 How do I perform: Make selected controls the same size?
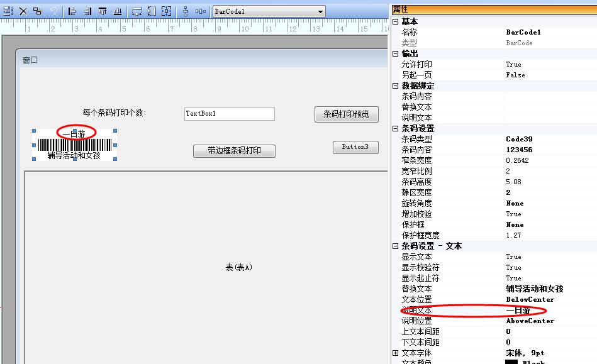(166, 11)
